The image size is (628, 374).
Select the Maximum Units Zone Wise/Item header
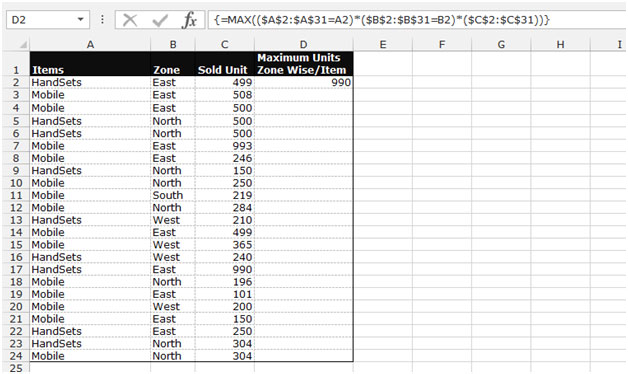tap(304, 64)
